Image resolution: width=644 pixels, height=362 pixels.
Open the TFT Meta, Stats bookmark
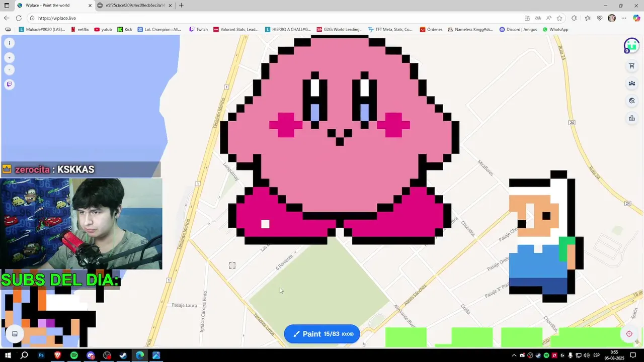pyautogui.click(x=390, y=30)
